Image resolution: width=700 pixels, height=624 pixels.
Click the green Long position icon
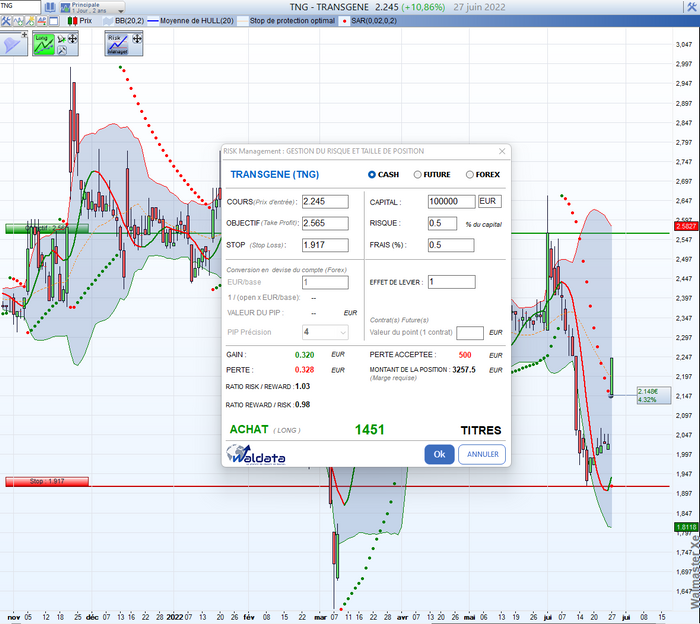pyautogui.click(x=44, y=45)
